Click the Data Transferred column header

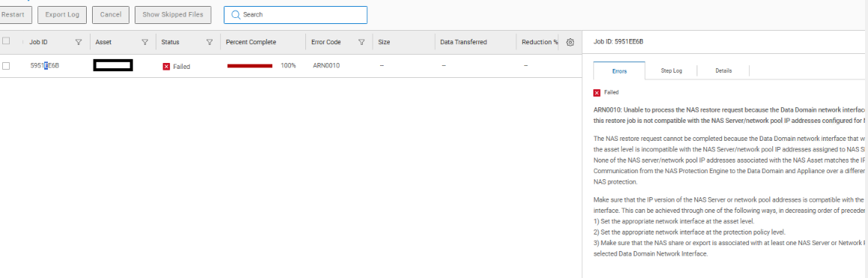(463, 42)
